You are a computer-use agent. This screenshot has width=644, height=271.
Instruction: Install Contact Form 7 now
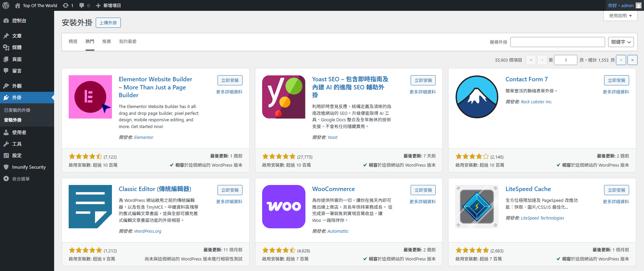click(617, 80)
